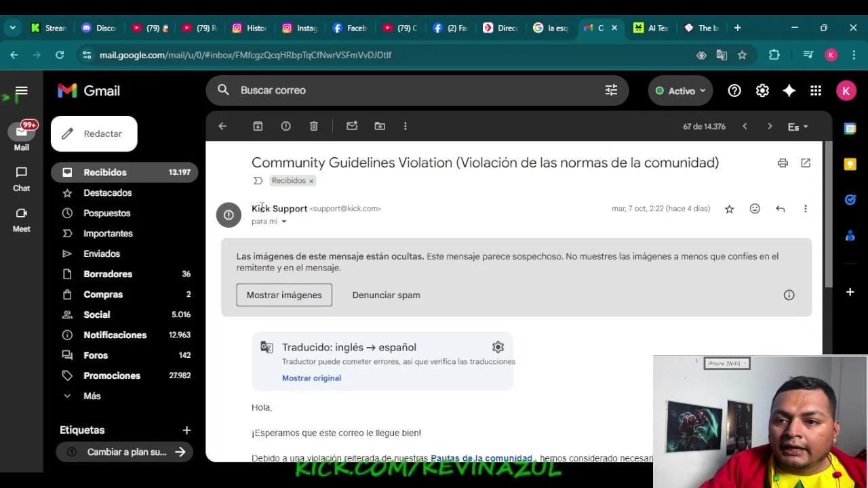Print all icon for this email

click(x=783, y=163)
